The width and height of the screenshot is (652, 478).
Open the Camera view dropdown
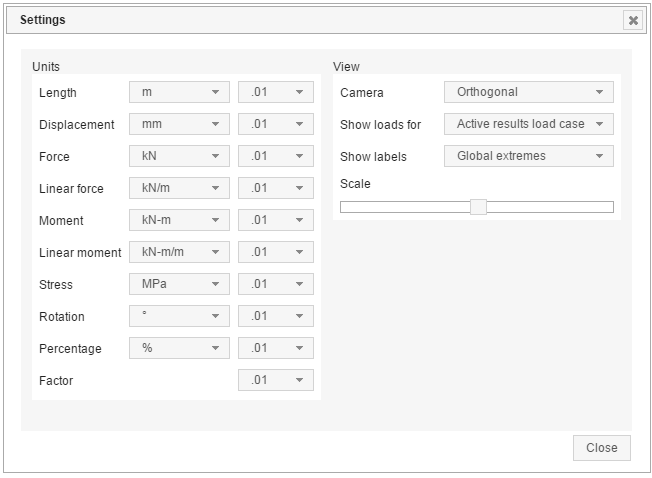click(528, 92)
